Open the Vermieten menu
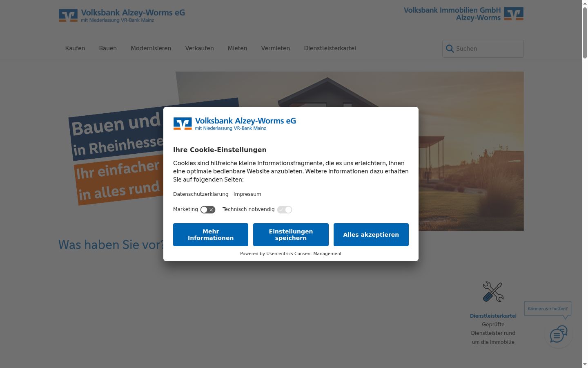The height and width of the screenshot is (368, 588). tap(276, 48)
